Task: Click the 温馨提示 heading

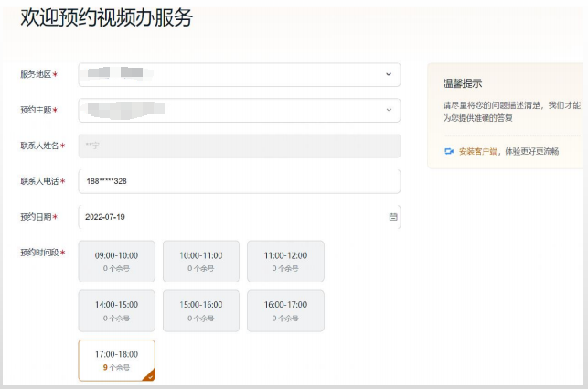Action: pos(463,83)
